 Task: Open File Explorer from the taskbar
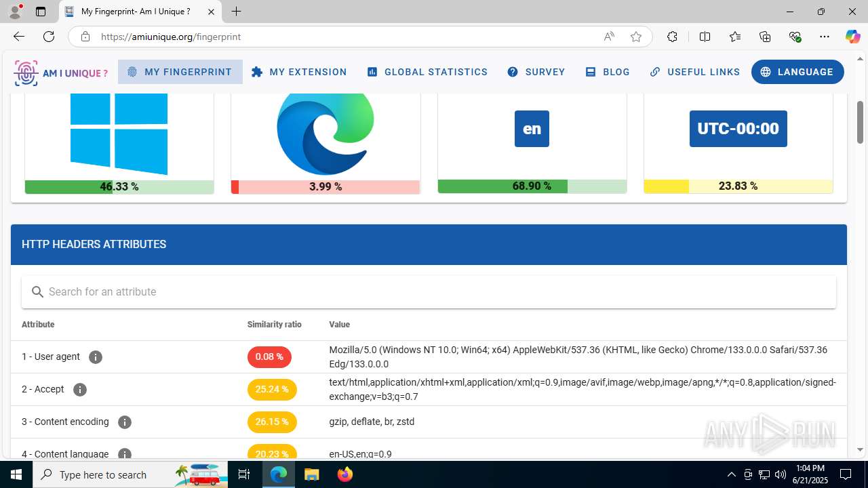pyautogui.click(x=311, y=474)
